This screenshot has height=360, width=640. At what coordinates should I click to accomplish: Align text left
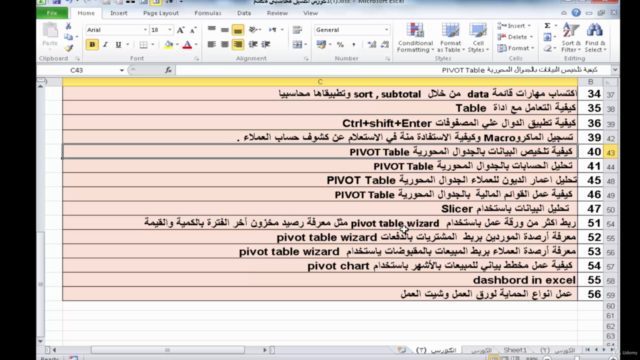[211, 44]
